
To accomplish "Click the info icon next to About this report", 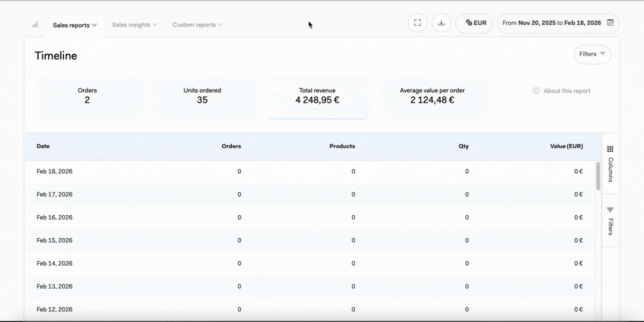I will [x=536, y=91].
